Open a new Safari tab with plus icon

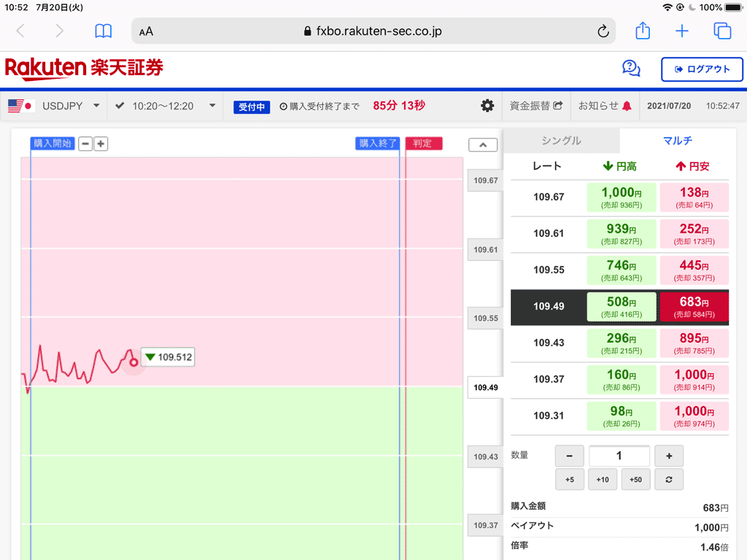(681, 31)
